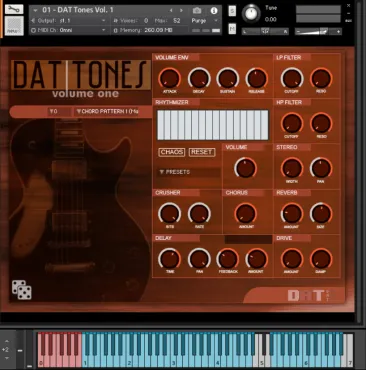This screenshot has height=370, width=366.
Task: Go to previous instrument with left arrow
Action: (x=171, y=11)
